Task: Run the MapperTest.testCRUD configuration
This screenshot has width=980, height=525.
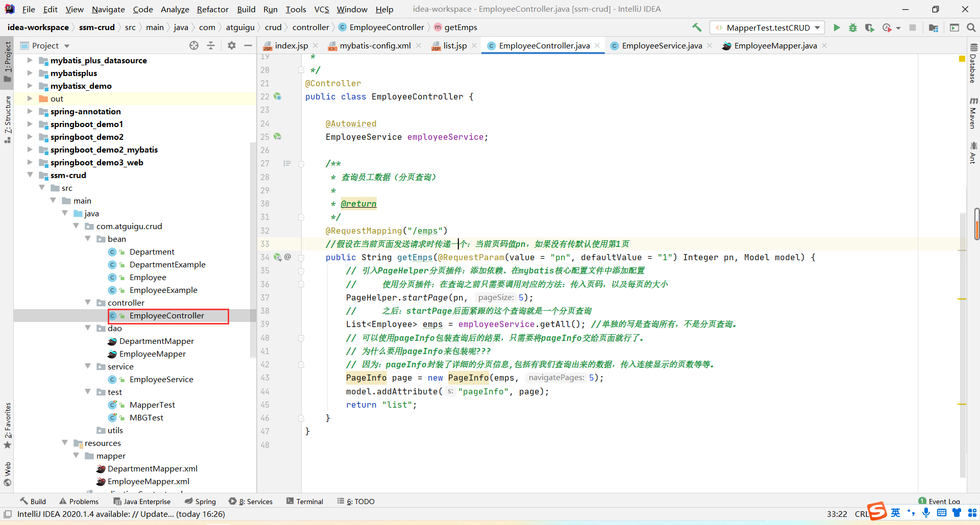Action: coord(837,28)
